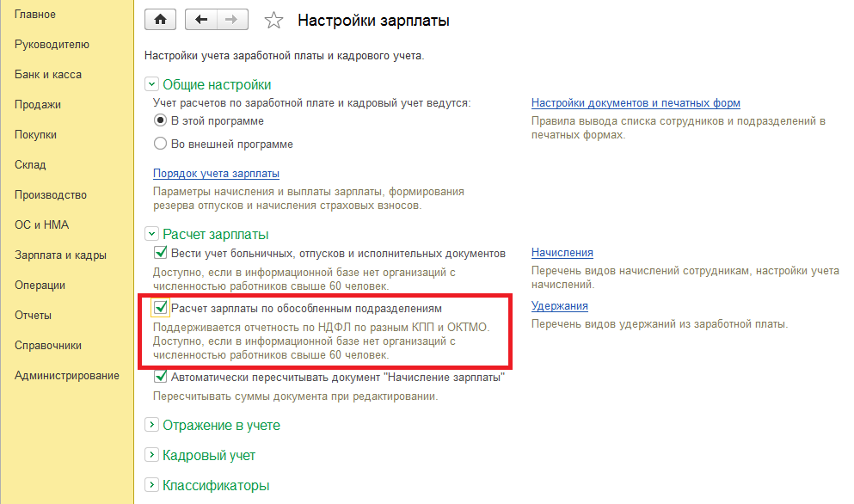Screen dimensions: 854x504
Task: Open 'Банк и касса' sidebar section
Action: (48, 74)
